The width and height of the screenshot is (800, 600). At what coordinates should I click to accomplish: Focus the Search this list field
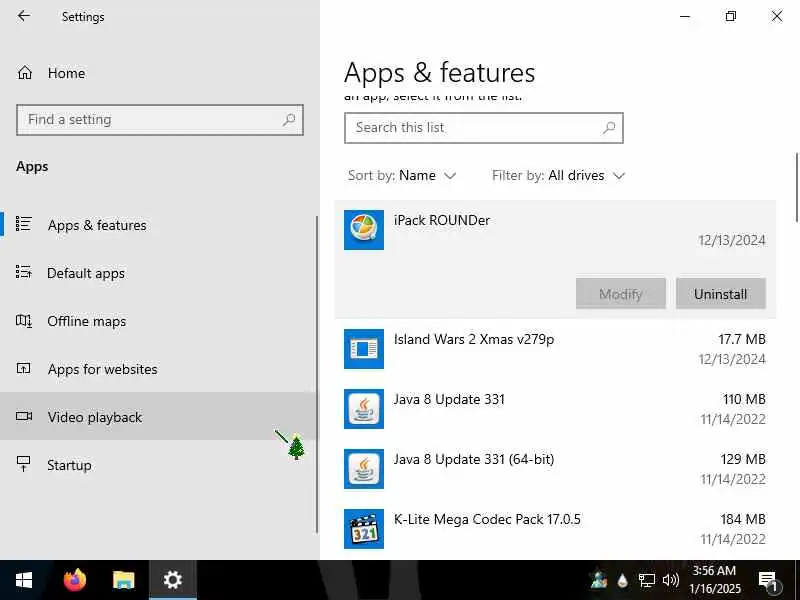click(484, 128)
